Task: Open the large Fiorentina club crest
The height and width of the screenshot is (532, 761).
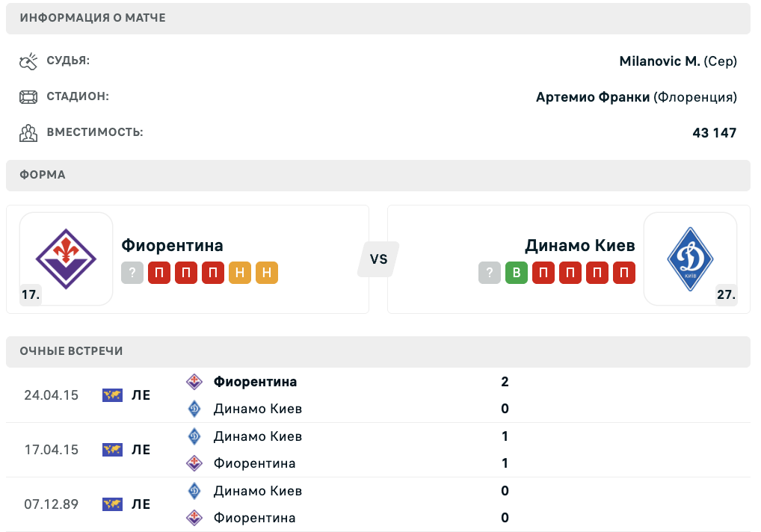Action: [66, 259]
